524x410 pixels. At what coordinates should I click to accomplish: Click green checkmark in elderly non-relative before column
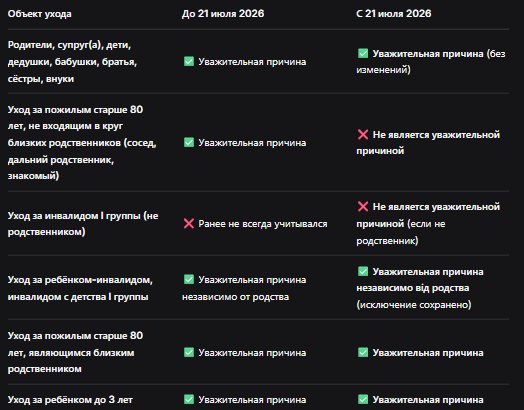(189, 143)
